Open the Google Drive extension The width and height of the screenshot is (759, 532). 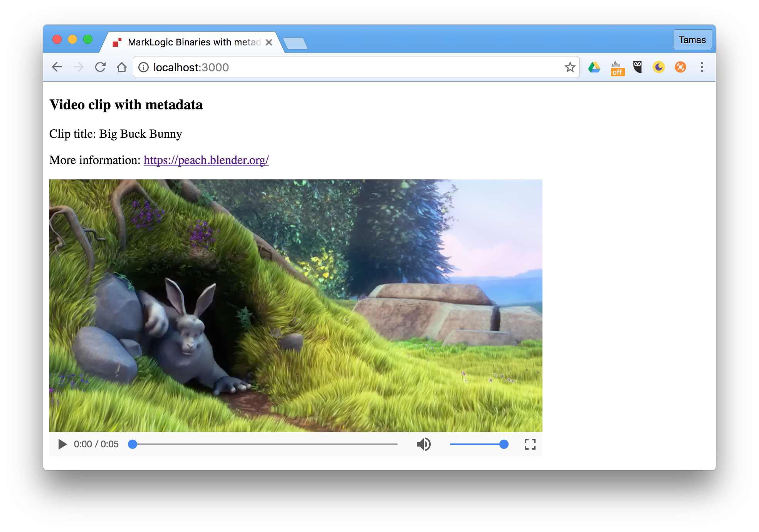[x=594, y=67]
